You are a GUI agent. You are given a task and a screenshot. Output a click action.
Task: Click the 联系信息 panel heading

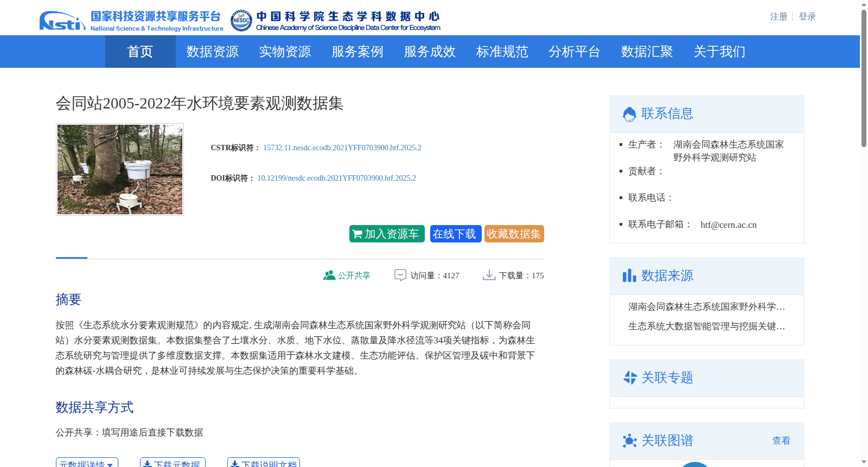[667, 114]
